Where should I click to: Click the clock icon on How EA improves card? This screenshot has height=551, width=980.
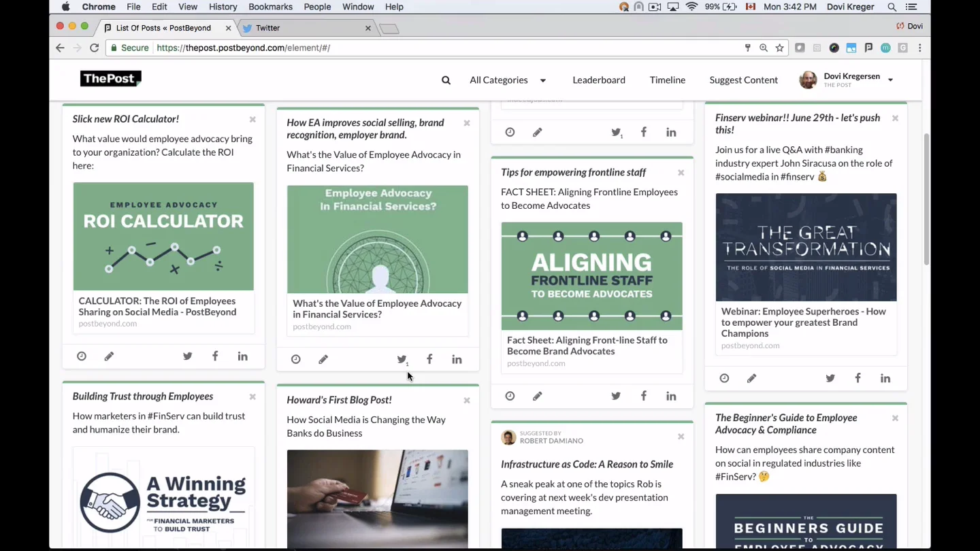295,359
